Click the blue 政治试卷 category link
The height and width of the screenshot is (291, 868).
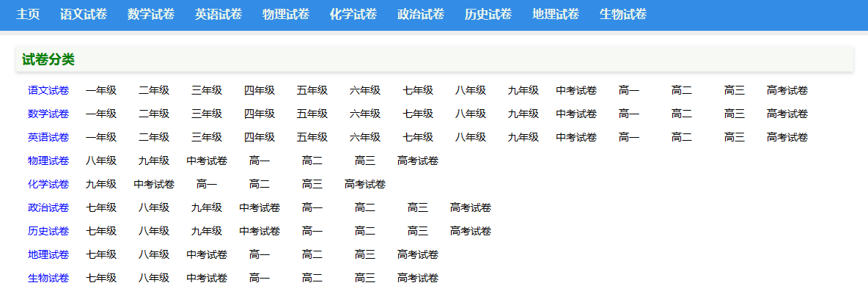point(48,208)
